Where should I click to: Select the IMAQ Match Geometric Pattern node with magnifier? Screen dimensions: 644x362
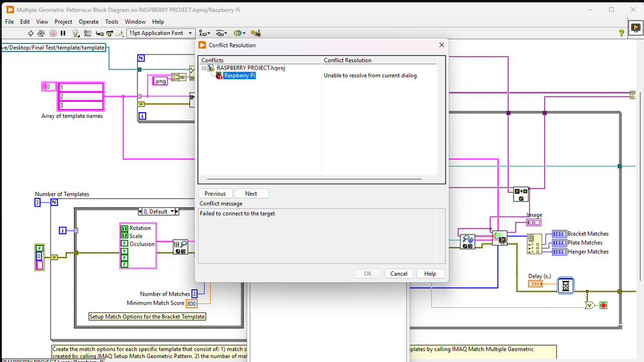[467, 242]
